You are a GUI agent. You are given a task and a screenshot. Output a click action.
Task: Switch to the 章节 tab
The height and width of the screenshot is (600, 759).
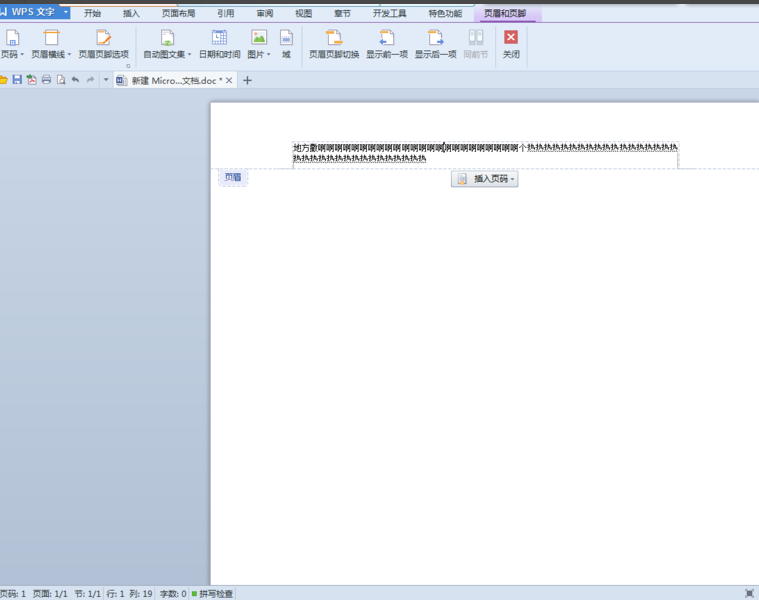342,14
